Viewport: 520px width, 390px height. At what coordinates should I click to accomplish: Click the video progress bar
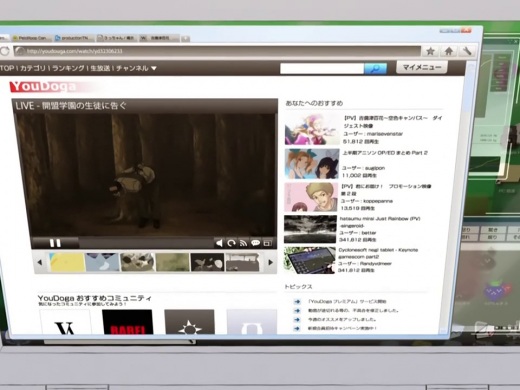pos(146,243)
